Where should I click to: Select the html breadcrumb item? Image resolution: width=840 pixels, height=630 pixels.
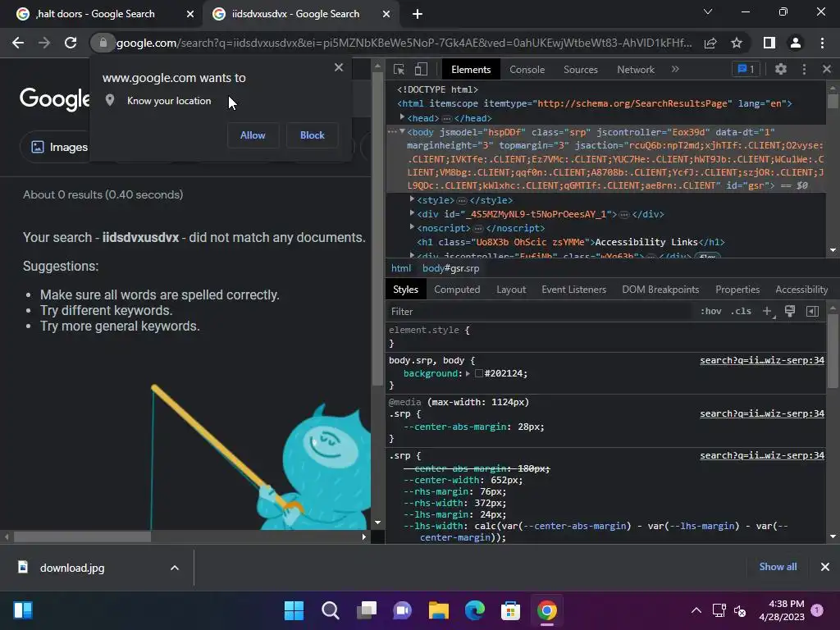[x=400, y=268]
